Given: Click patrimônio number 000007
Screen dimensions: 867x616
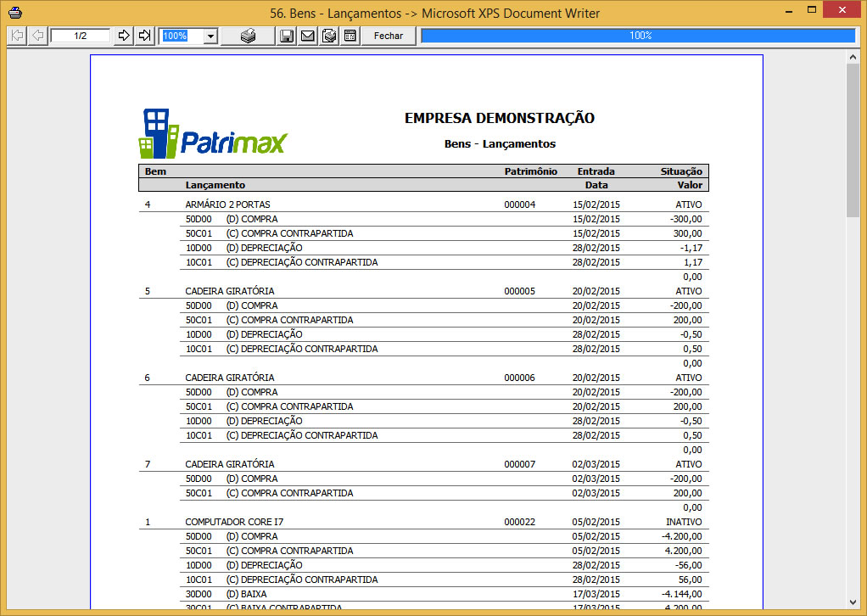Looking at the screenshot, I should point(519,464).
